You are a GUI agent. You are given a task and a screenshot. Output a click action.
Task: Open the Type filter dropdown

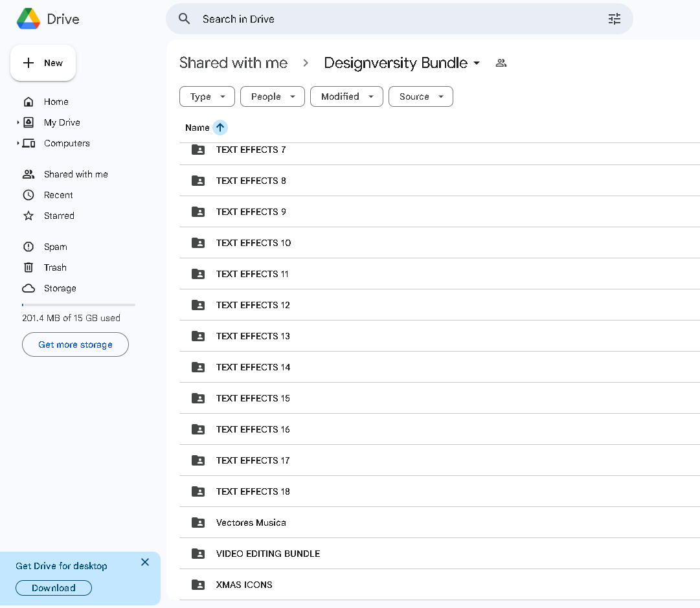point(207,96)
